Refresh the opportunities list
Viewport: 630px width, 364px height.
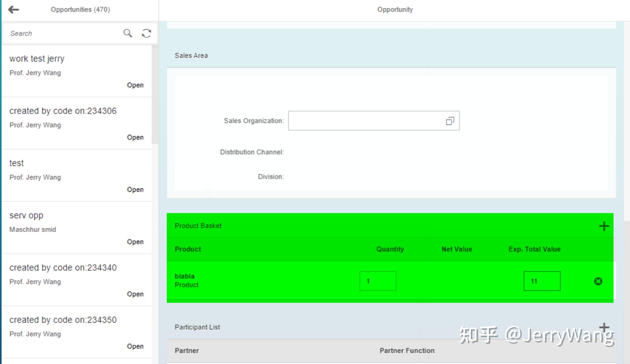(x=146, y=33)
